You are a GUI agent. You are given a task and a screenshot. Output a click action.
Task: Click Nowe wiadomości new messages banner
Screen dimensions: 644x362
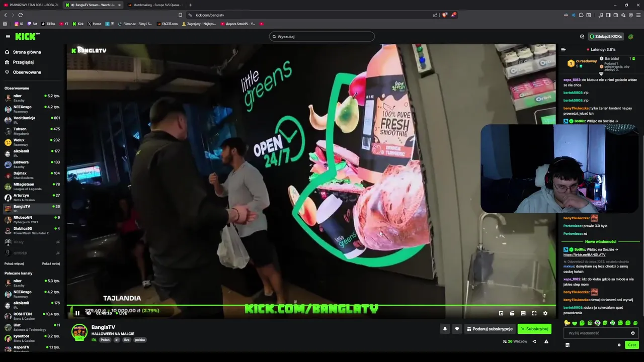(601, 241)
